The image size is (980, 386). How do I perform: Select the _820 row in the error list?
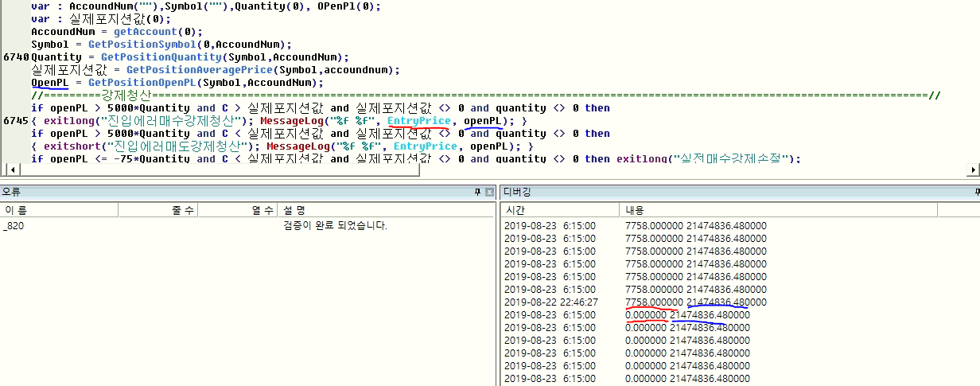pos(14,226)
